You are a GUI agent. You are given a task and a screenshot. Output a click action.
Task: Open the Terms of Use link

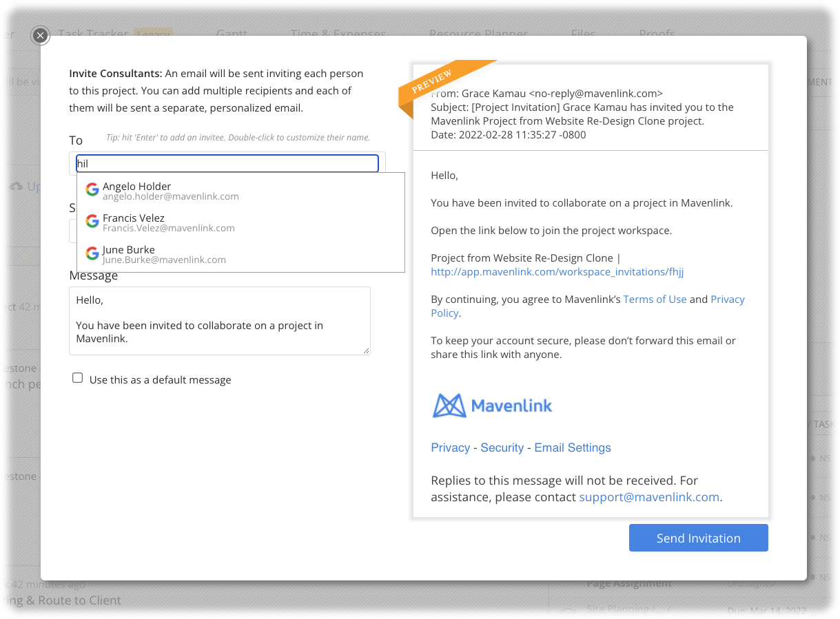click(654, 300)
